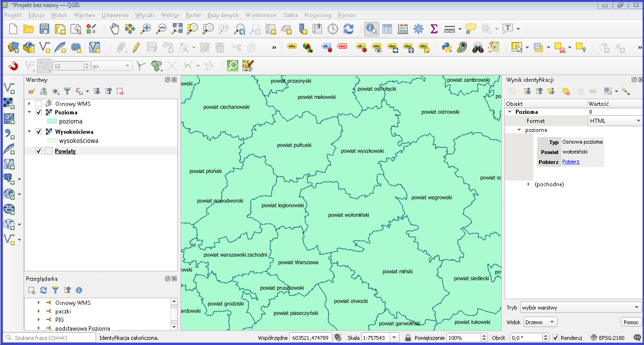Create a new project with the blank page icon
The image size is (644, 345).
point(13,29)
